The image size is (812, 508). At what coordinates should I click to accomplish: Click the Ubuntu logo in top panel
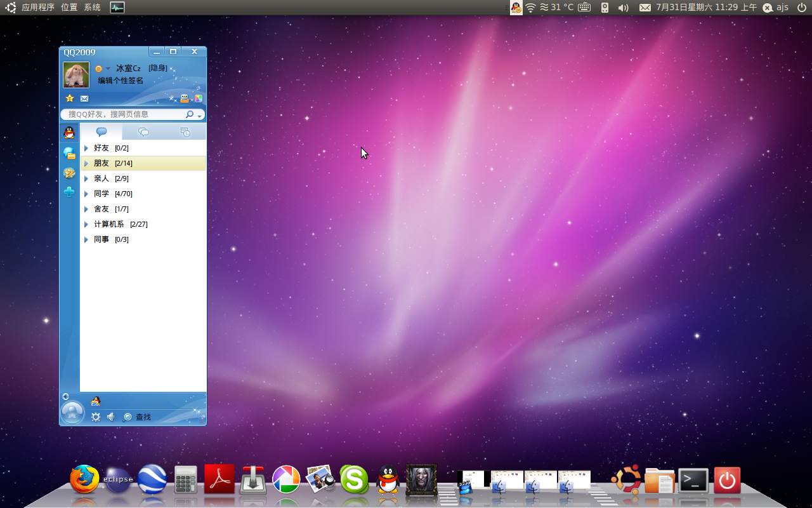11,8
